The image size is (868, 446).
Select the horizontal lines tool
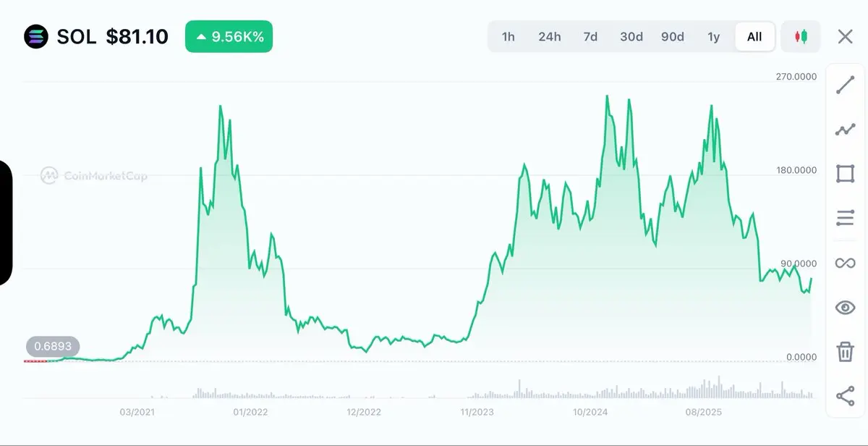point(845,218)
